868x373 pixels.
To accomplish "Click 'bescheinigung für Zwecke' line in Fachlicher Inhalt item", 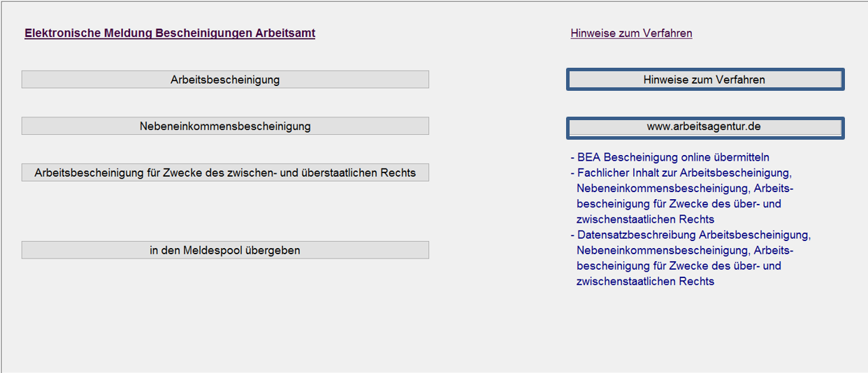I will (x=679, y=204).
